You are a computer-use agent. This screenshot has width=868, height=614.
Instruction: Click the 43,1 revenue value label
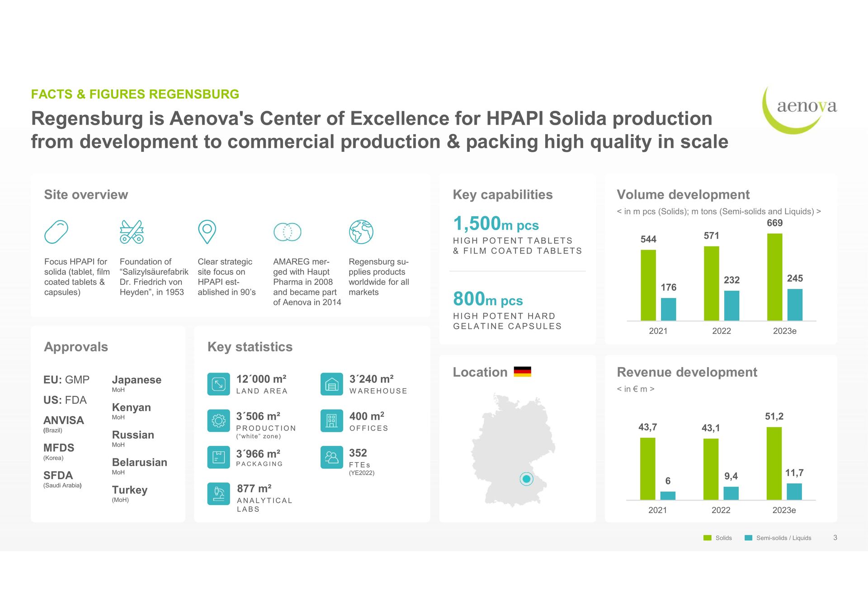711,428
